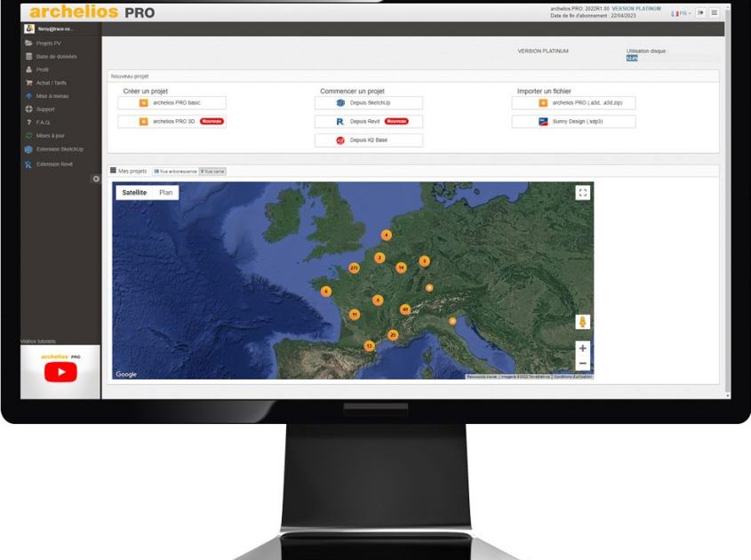Open Achat / Tarifs cart icon
The image size is (751, 560).
coord(28,83)
